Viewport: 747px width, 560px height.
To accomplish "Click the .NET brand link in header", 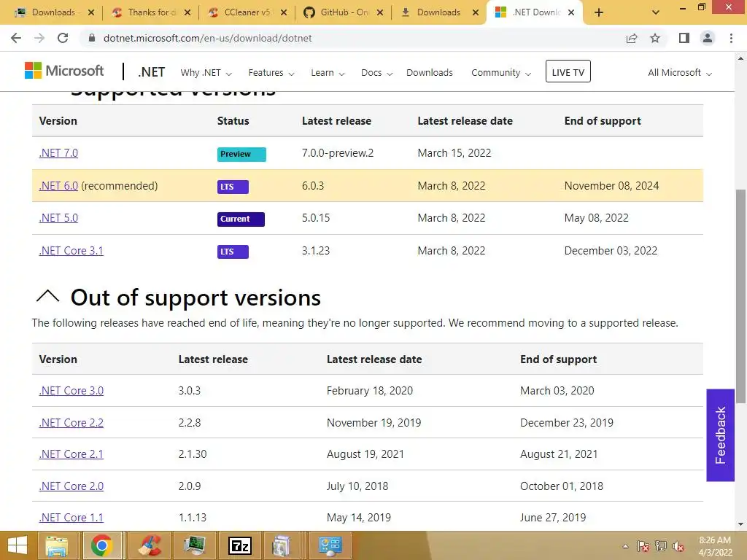I will tap(152, 72).
